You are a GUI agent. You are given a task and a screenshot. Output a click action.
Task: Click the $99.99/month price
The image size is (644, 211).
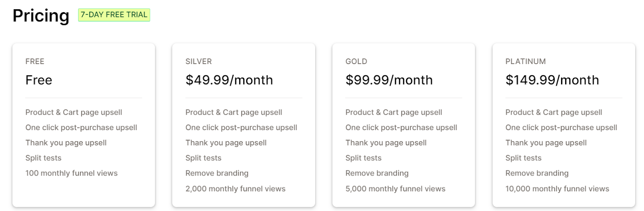point(389,80)
